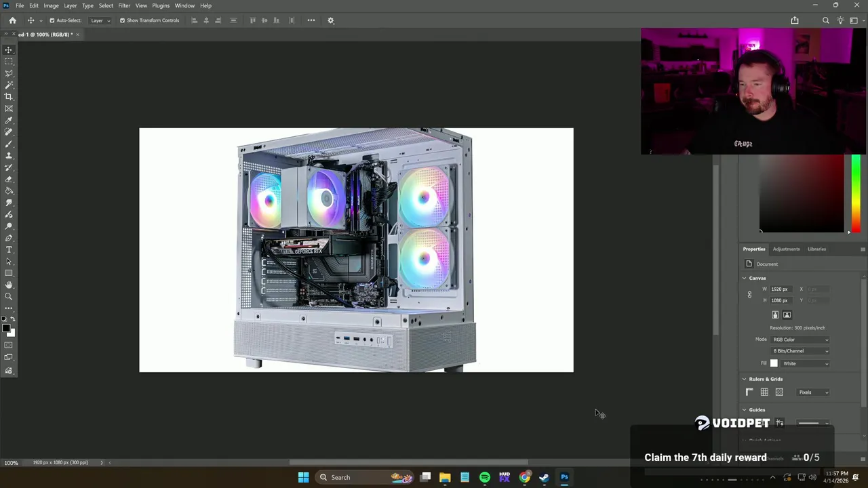The image size is (868, 488).
Task: Click the Home button in options bar
Action: point(12,20)
